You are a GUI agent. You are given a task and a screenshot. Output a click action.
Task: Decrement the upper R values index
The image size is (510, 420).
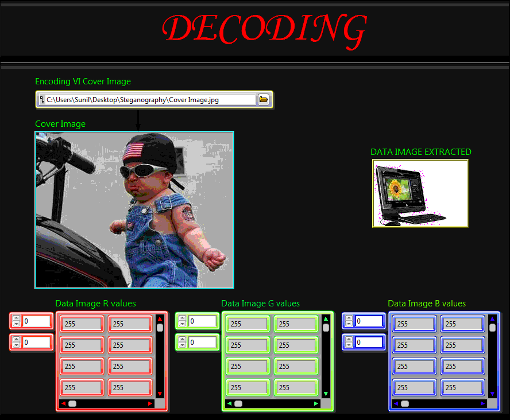[x=16, y=324]
